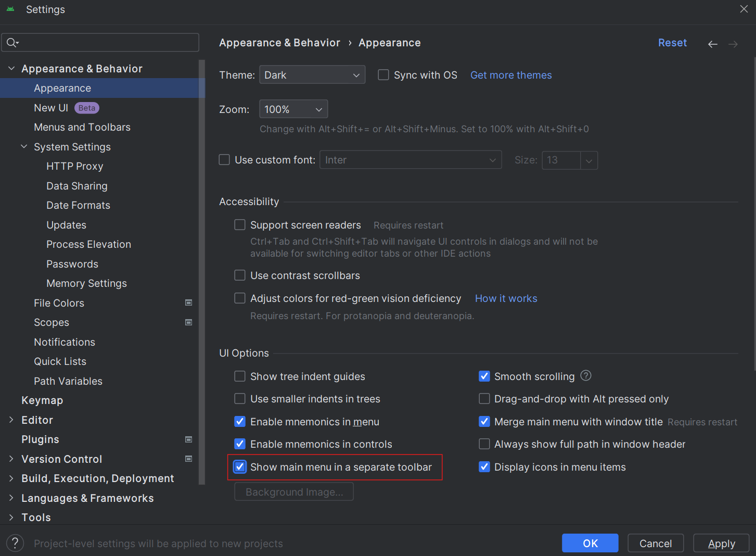Click the Version Control project-level icon

tap(189, 459)
